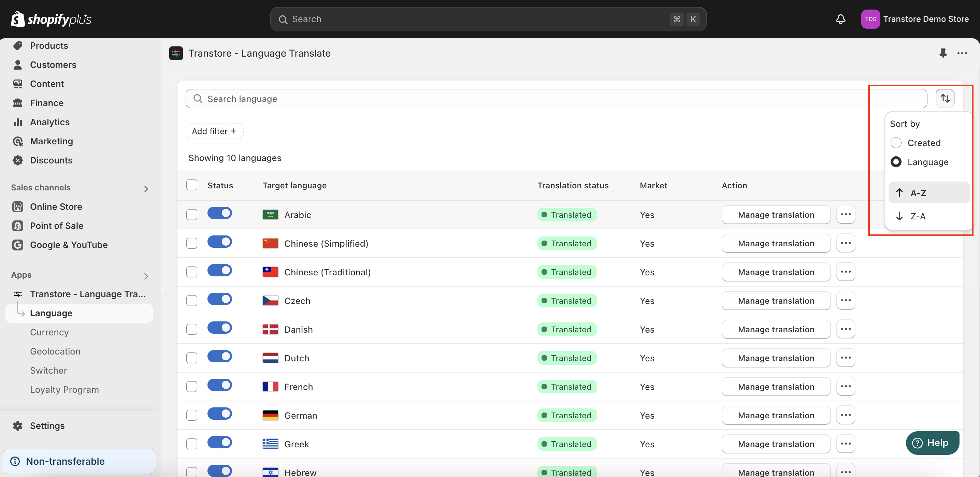Image resolution: width=980 pixels, height=477 pixels.
Task: Click the Non-transferable info icon
Action: pyautogui.click(x=15, y=461)
